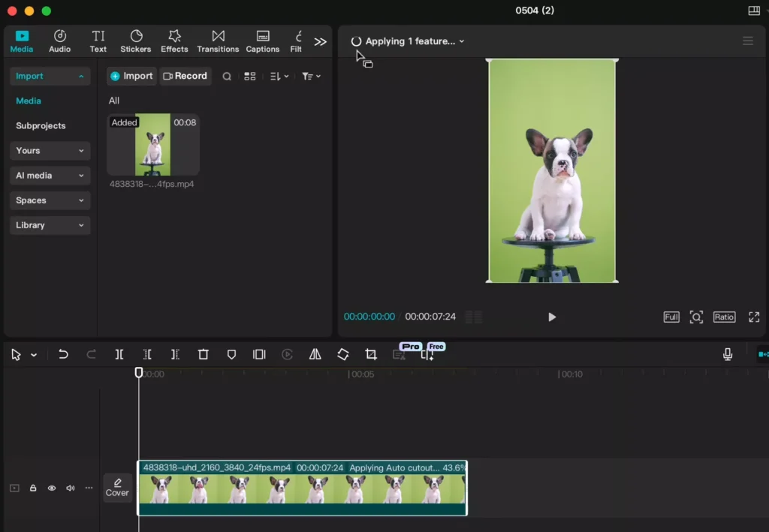This screenshot has height=532, width=769.
Task: Click the search icon in media panel
Action: click(227, 77)
